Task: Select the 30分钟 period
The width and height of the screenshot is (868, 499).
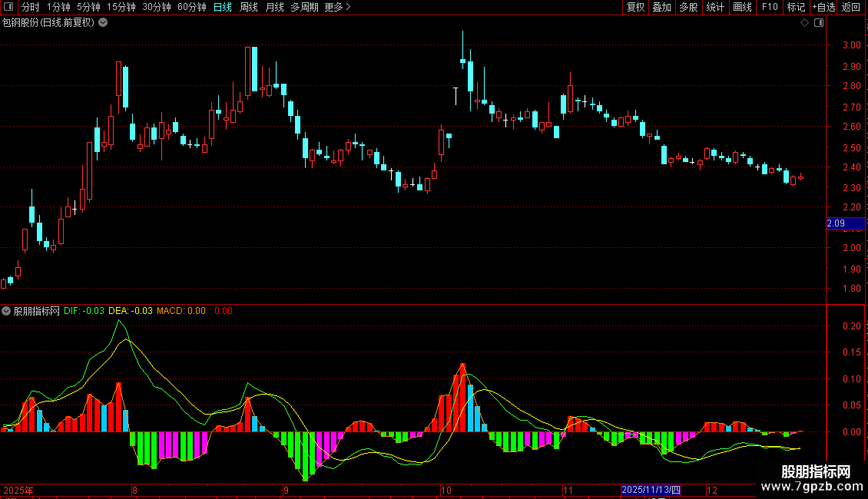Action: [x=156, y=7]
